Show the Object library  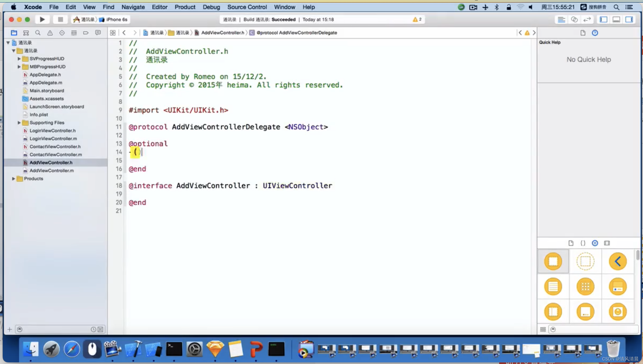pos(595,243)
